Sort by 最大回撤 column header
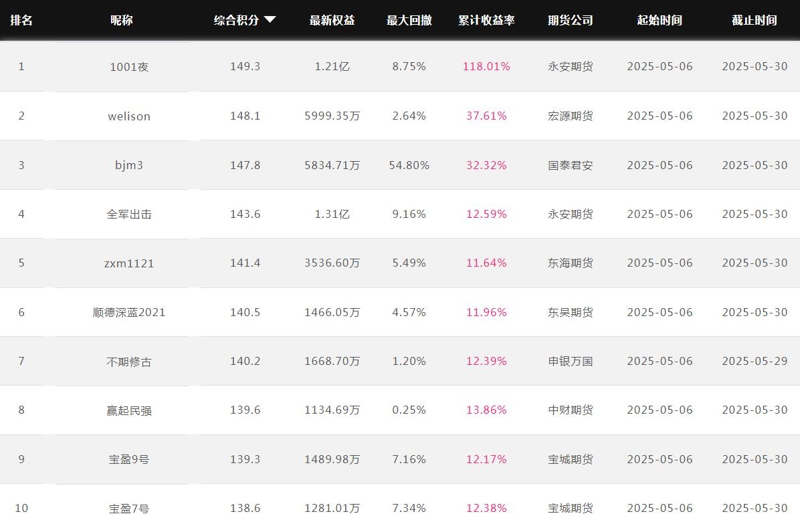This screenshot has height=532, width=800. [x=409, y=20]
